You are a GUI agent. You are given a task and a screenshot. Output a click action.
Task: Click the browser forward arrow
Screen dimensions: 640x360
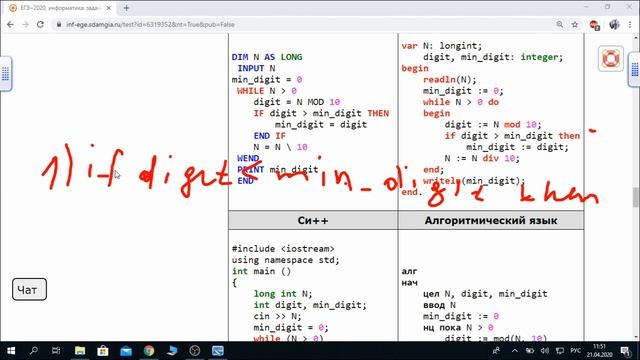coord(25,24)
